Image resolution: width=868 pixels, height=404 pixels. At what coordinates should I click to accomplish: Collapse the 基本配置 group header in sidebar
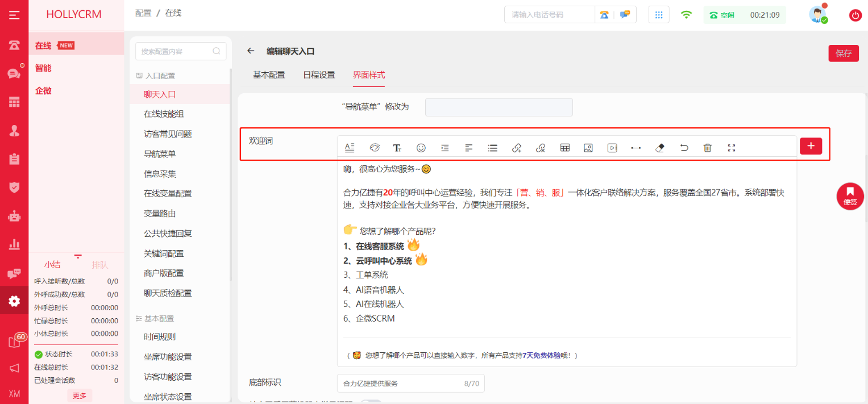(155, 319)
